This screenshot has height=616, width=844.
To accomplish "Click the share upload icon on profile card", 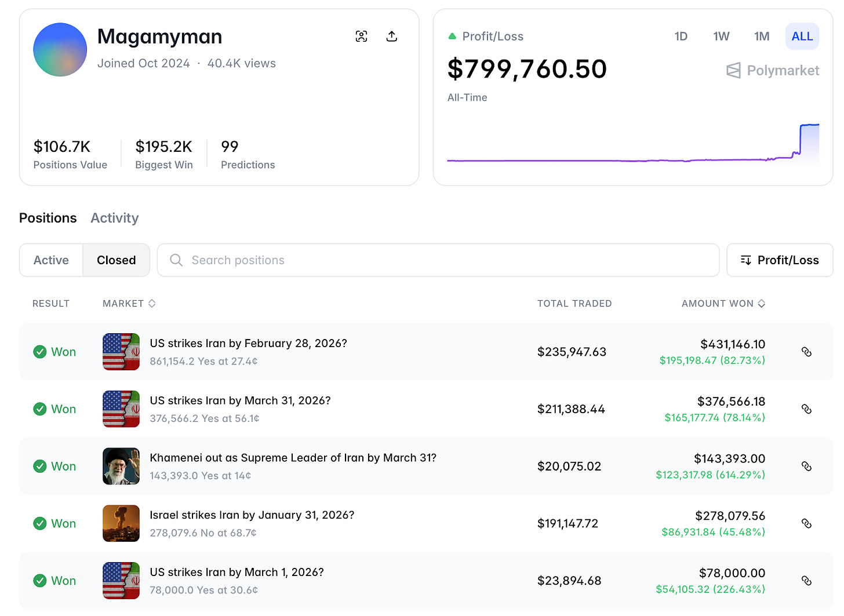I will point(392,37).
